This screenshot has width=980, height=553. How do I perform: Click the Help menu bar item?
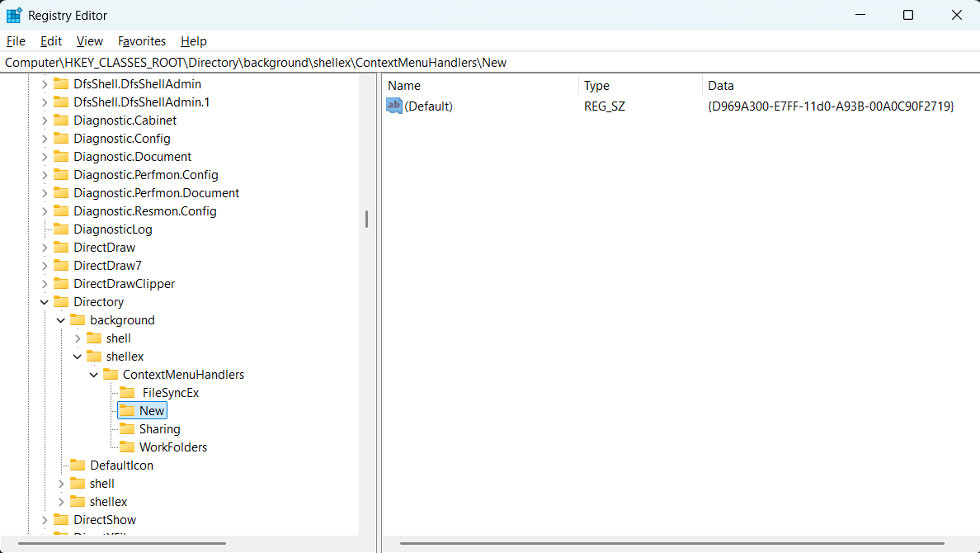pos(194,40)
